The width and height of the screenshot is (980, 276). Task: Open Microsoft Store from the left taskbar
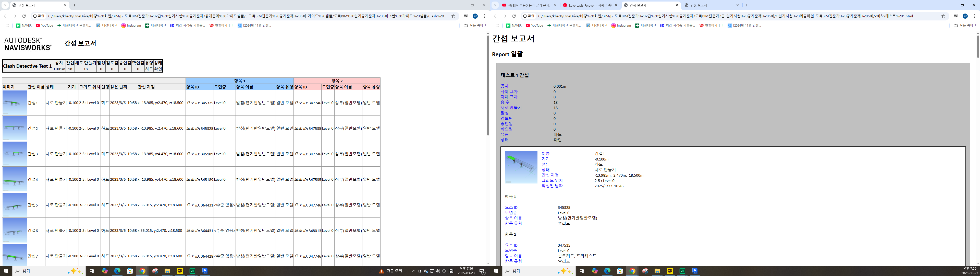pyautogui.click(x=130, y=271)
